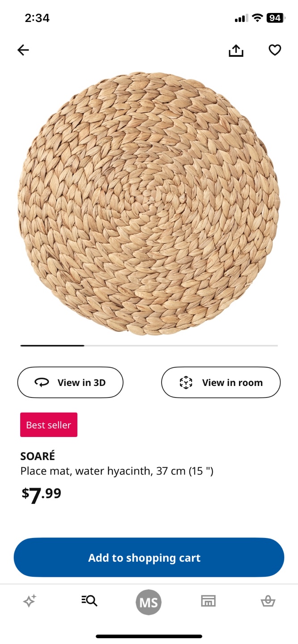Tap the Wi-Fi status icon

pyautogui.click(x=257, y=18)
